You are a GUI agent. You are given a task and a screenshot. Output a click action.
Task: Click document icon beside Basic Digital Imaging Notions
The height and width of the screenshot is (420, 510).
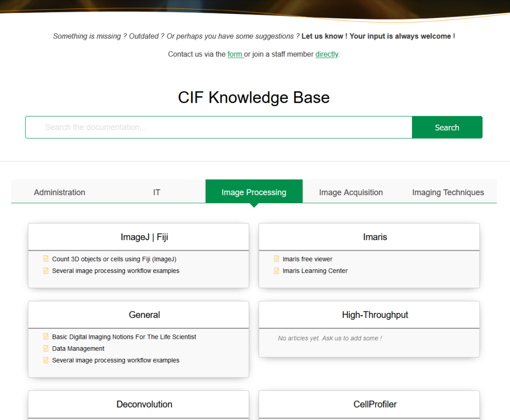pyautogui.click(x=46, y=337)
